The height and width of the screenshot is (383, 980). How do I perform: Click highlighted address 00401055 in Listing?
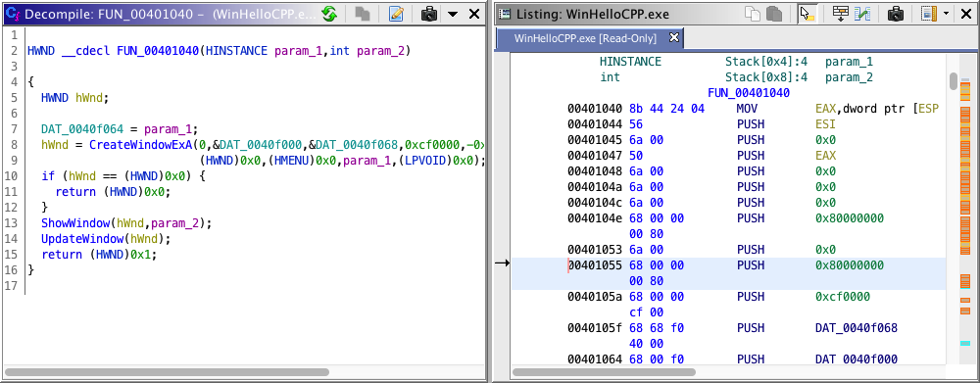595,264
